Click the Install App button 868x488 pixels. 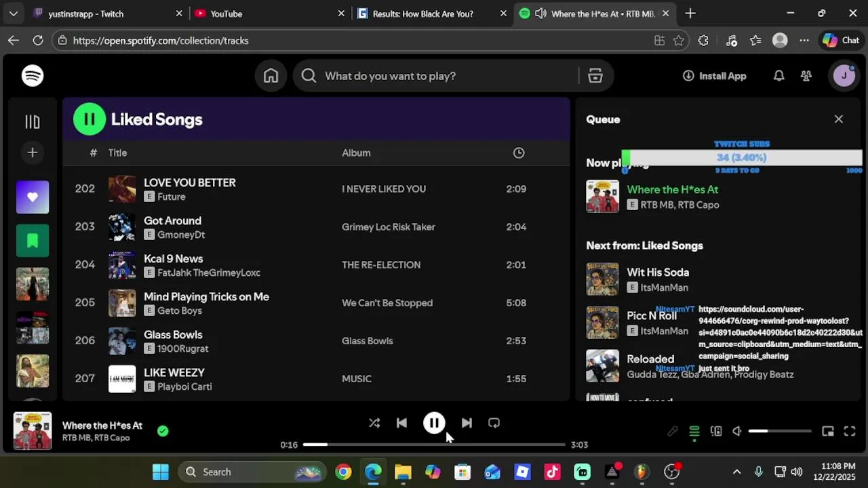point(715,76)
